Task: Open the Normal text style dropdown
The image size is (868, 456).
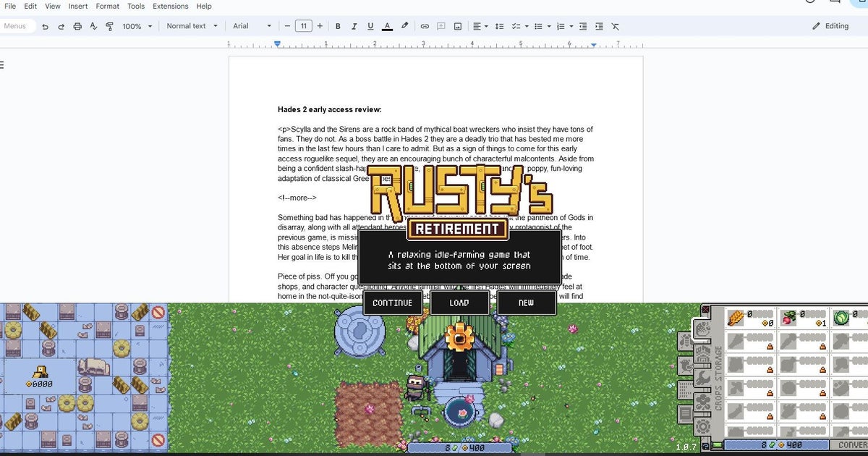Action: click(191, 26)
